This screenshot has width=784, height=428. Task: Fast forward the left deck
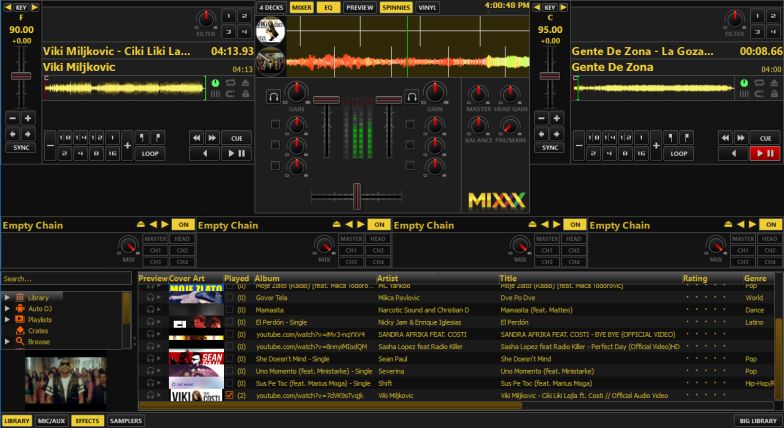point(212,138)
